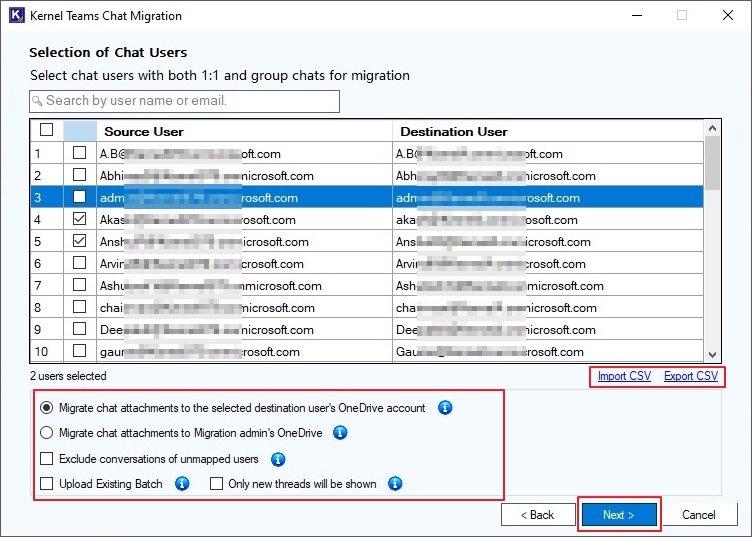Viewport: 752px width, 537px height.
Task: Click the Source User column header
Action: (x=245, y=131)
